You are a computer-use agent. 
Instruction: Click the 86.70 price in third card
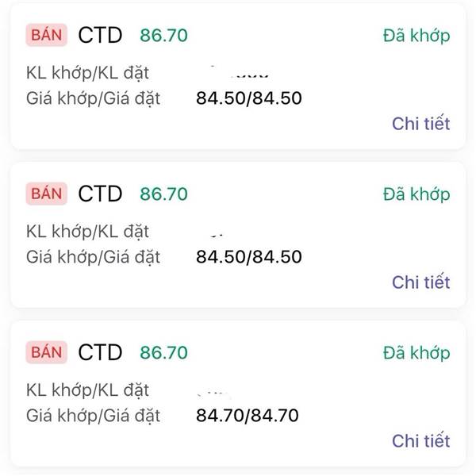(163, 353)
